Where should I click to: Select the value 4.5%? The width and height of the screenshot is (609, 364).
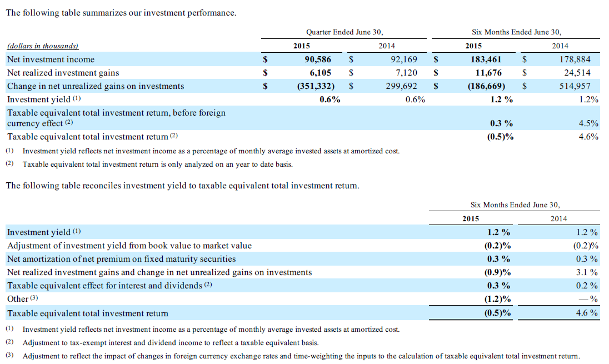coord(588,123)
